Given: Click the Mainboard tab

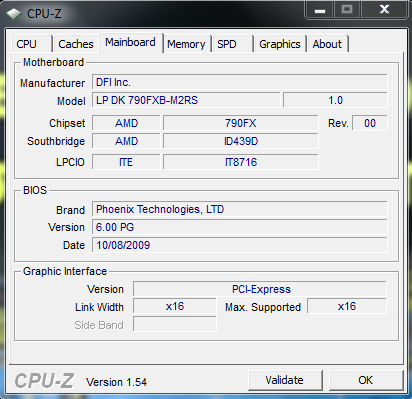Looking at the screenshot, I should click(x=130, y=42).
